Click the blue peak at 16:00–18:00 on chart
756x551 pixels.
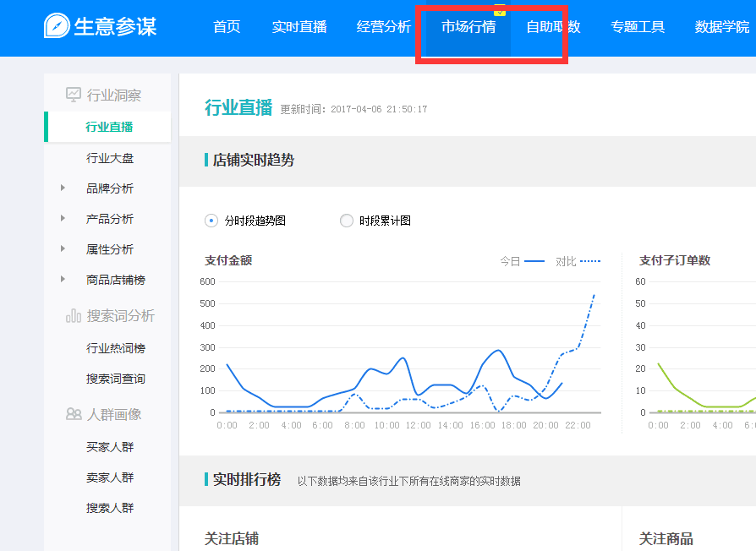tap(498, 351)
